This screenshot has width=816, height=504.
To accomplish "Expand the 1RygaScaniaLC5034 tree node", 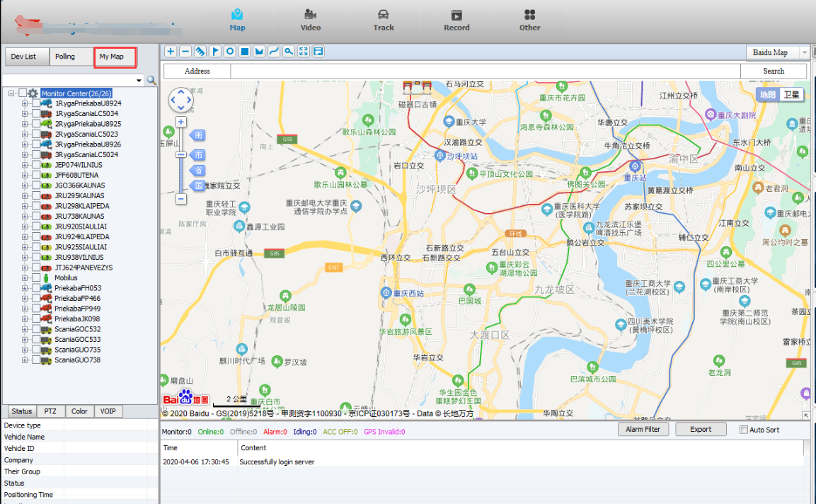I will pyautogui.click(x=25, y=113).
